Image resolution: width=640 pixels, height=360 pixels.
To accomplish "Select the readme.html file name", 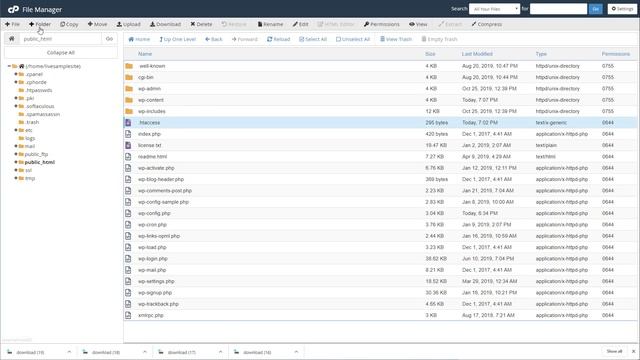I will click(152, 157).
